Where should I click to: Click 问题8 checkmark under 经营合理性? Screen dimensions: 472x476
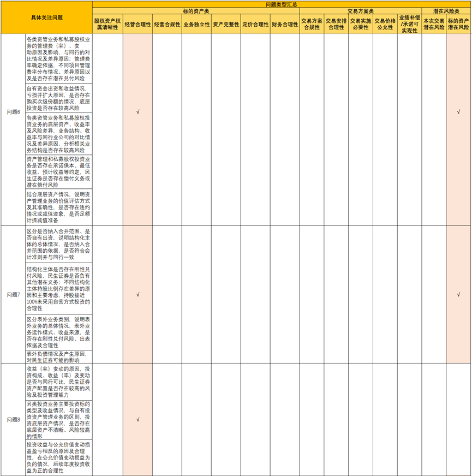[138, 420]
